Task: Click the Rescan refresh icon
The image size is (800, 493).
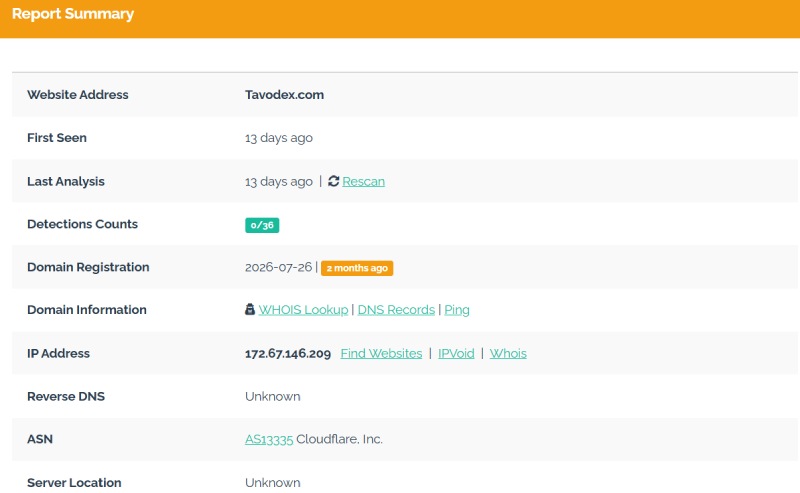Action: (x=333, y=181)
